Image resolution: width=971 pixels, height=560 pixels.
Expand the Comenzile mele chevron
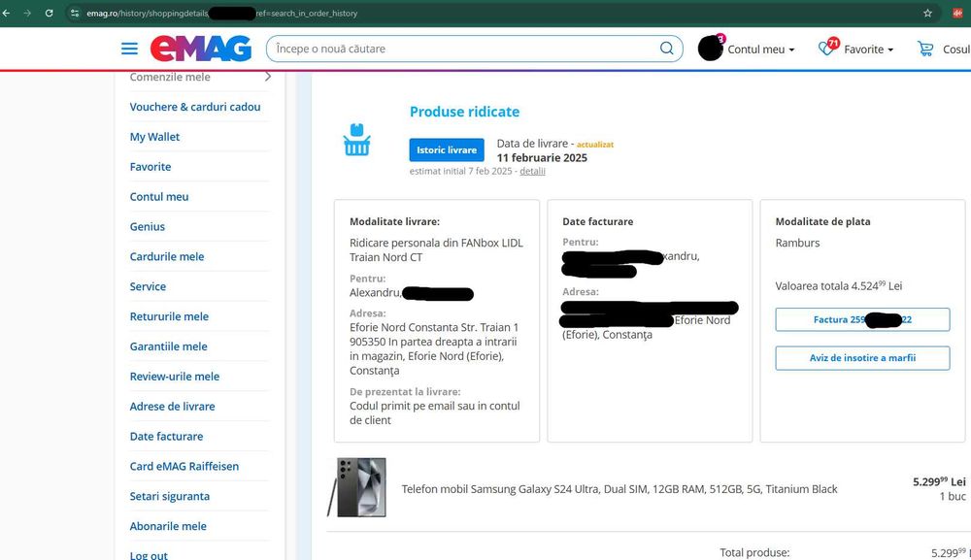coord(268,77)
